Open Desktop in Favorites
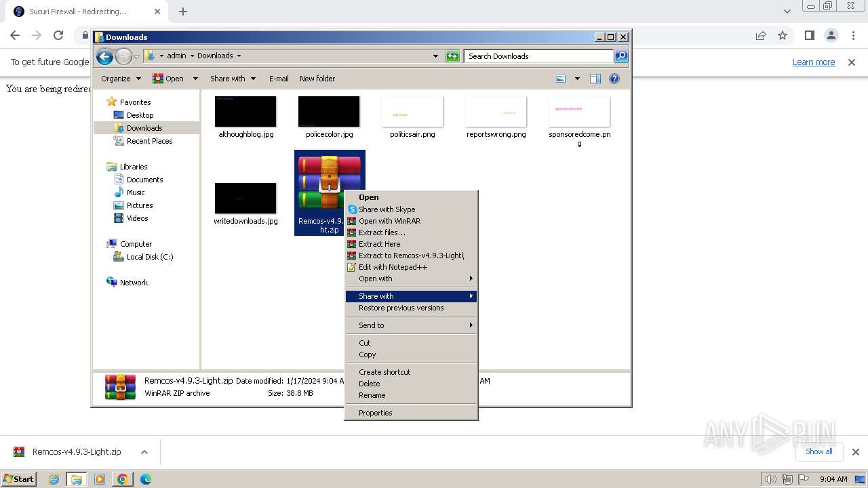Image resolution: width=868 pixels, height=488 pixels. (140, 115)
